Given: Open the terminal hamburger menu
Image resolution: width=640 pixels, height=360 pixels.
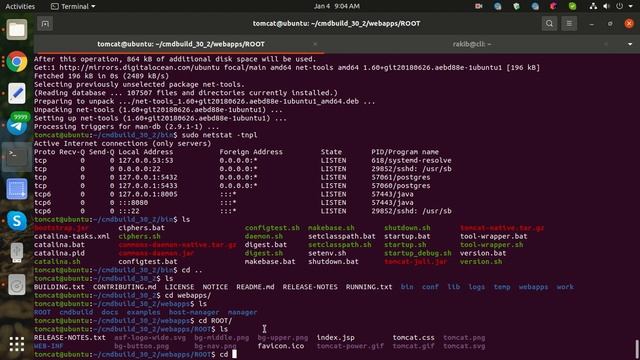Looking at the screenshot, I should coord(569,24).
